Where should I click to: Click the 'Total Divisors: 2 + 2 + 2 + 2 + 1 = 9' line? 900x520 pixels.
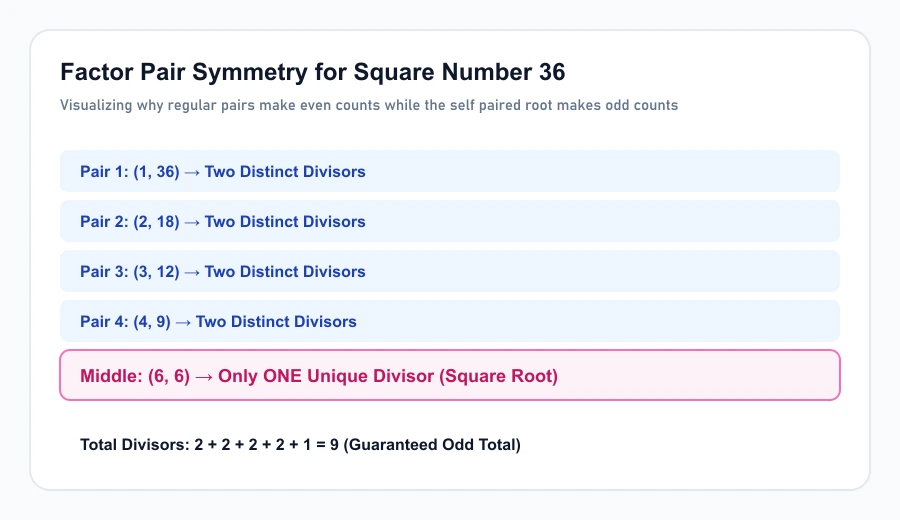300,445
